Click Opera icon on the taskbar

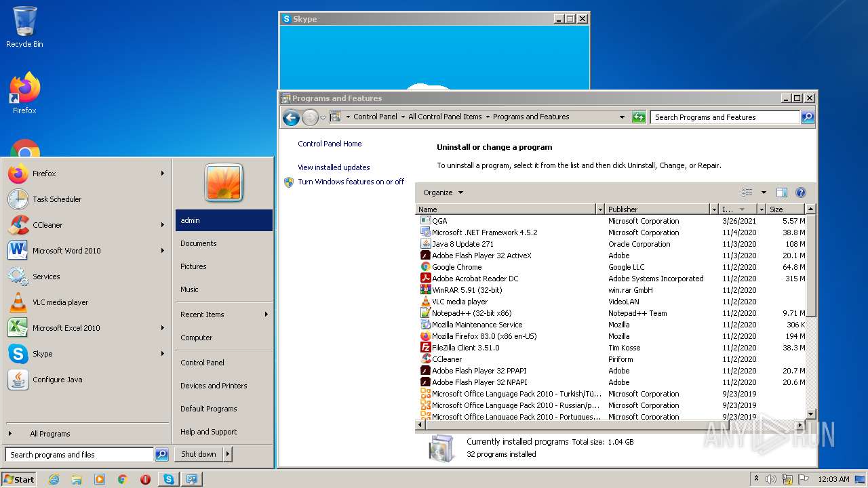click(145, 479)
